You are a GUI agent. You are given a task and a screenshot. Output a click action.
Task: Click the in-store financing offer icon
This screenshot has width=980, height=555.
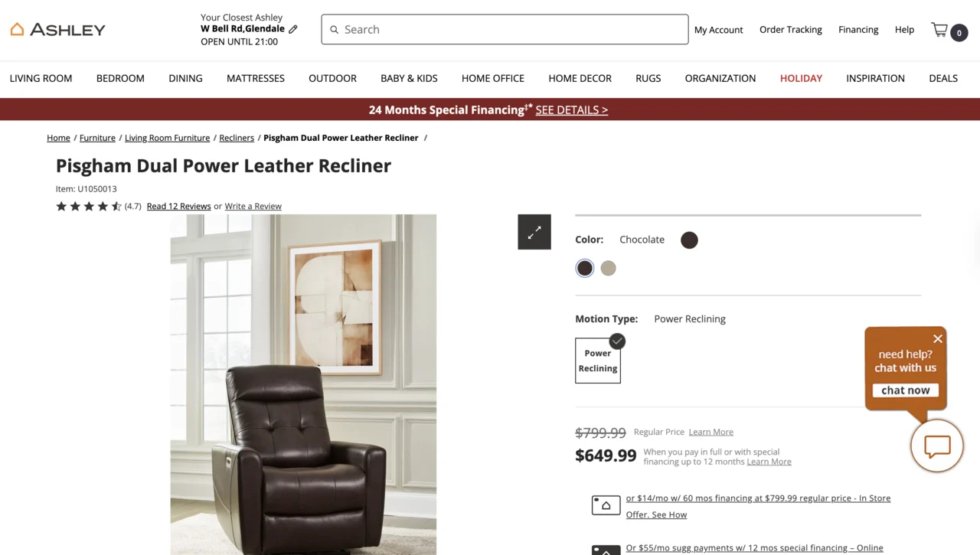[x=606, y=505]
